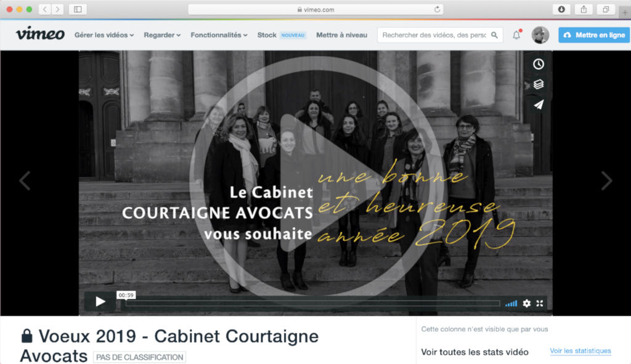Click the Vimeo logo

(x=40, y=34)
